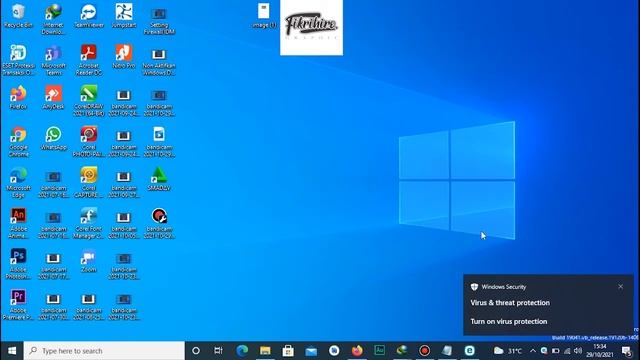
Task: Launch Adobe Photoshop from the desktop
Action: pos(18,264)
